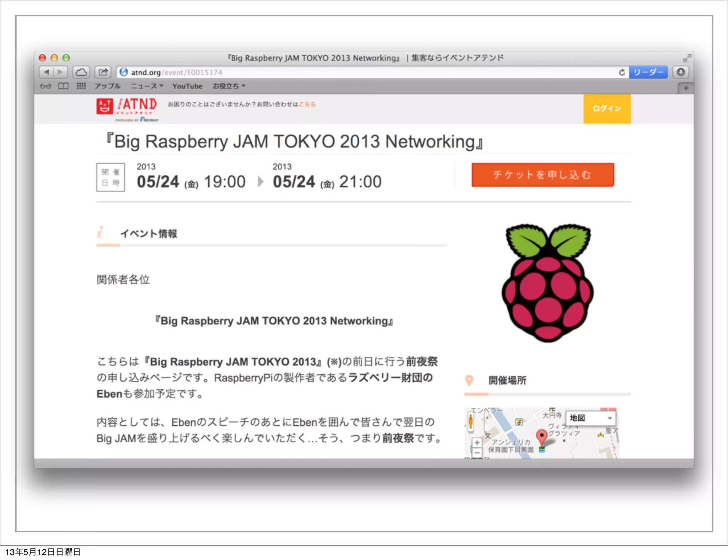The image size is (728, 560).
Task: Open the Downloads arrow icon
Action: [x=680, y=72]
